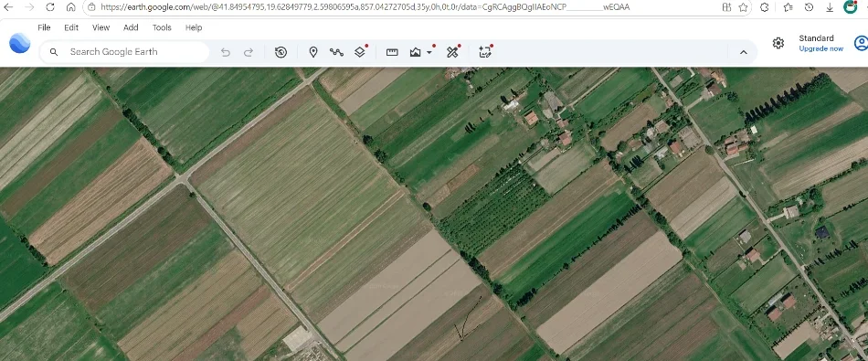This screenshot has height=361, width=868.
Task: Redo the last action
Action: (249, 52)
